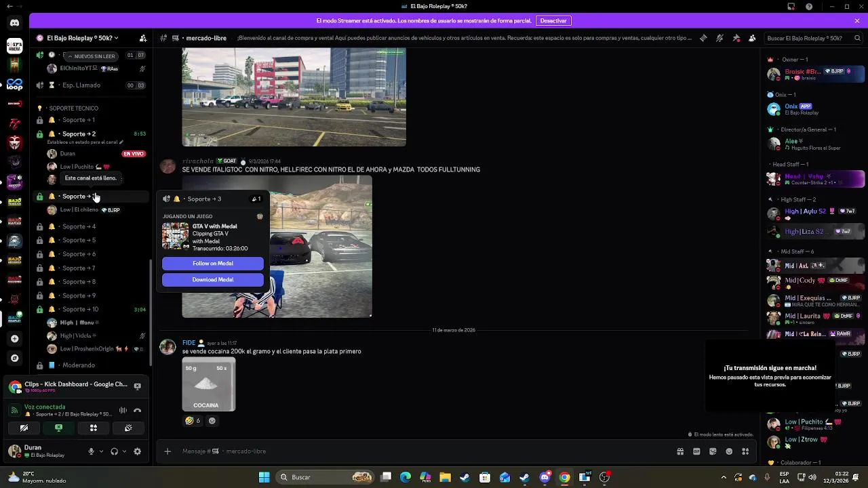This screenshot has height=488, width=868.
Task: Open apps launcher in message bar
Action: point(745,451)
